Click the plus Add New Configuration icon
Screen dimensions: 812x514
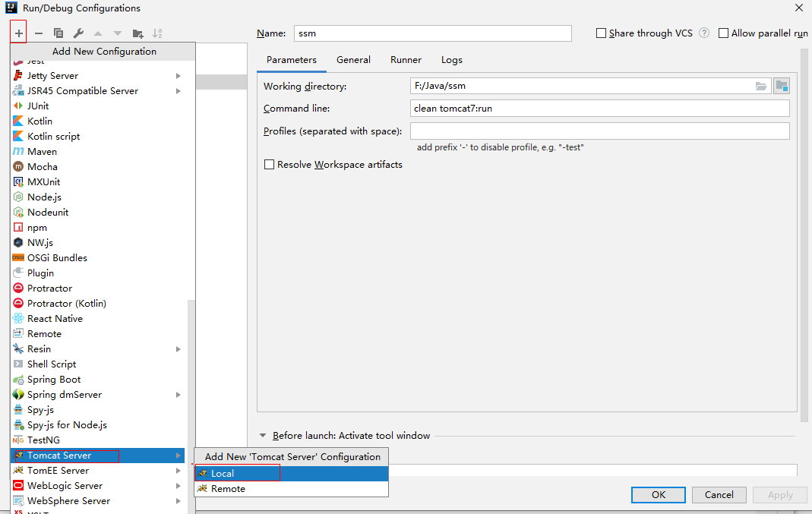pyautogui.click(x=19, y=33)
